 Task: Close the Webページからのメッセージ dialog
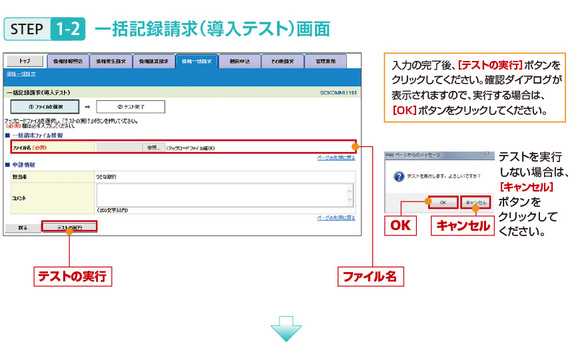pos(487,154)
